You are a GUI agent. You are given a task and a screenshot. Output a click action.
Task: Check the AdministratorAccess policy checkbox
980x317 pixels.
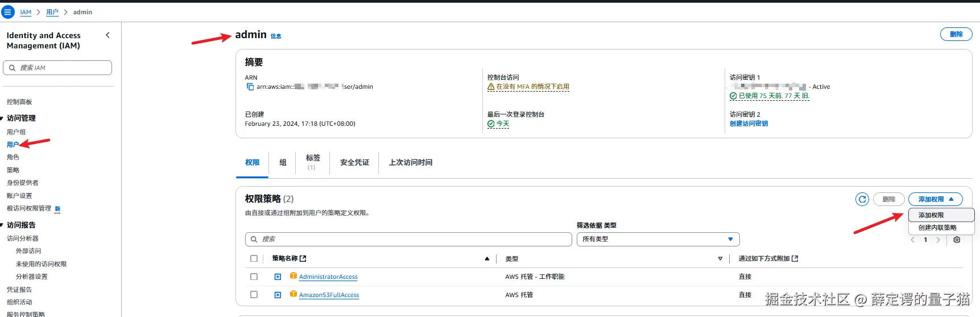click(254, 277)
